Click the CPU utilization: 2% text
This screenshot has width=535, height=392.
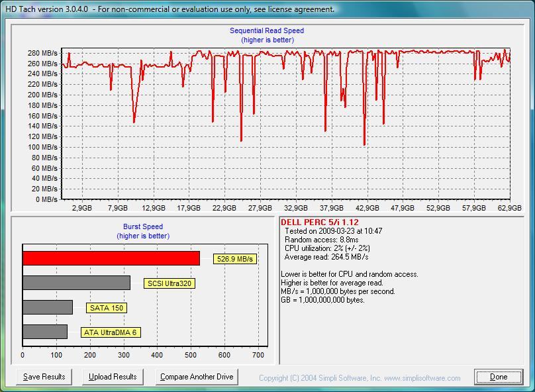327,248
